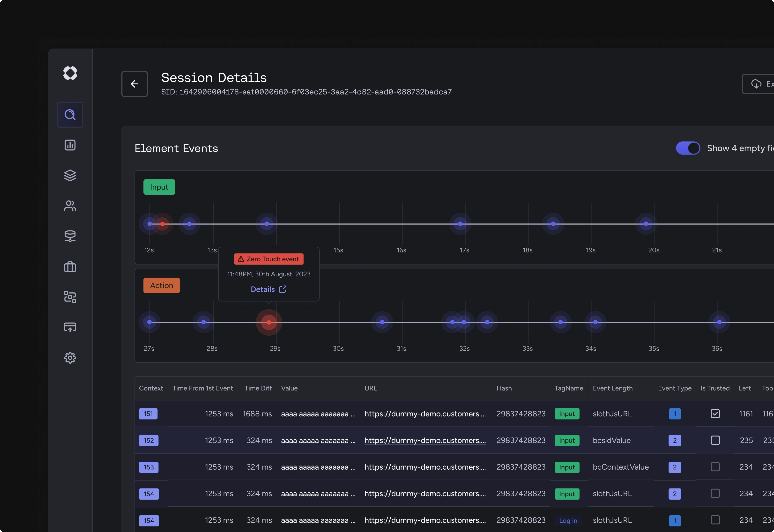Go back with the arrow button
774x532 pixels.
[x=135, y=84]
